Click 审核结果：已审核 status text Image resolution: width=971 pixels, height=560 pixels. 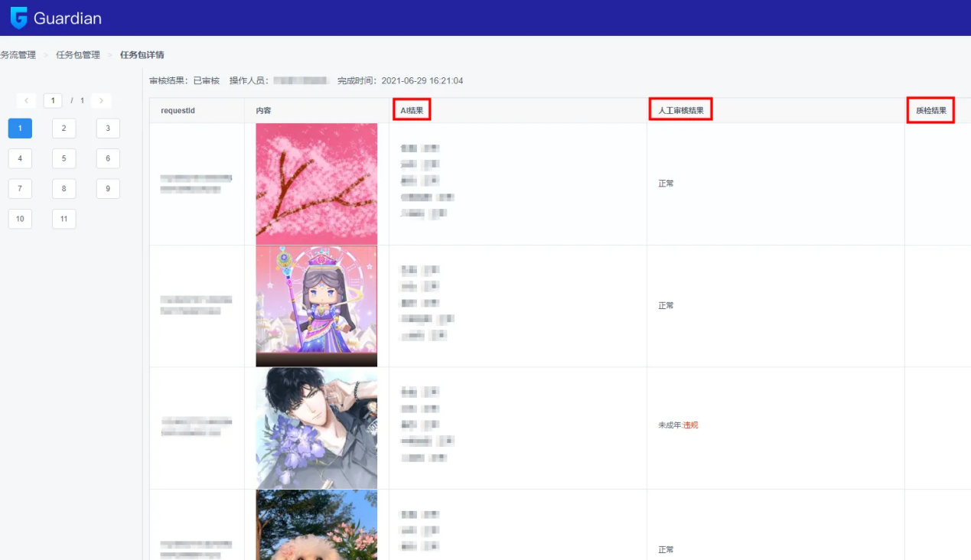point(184,80)
